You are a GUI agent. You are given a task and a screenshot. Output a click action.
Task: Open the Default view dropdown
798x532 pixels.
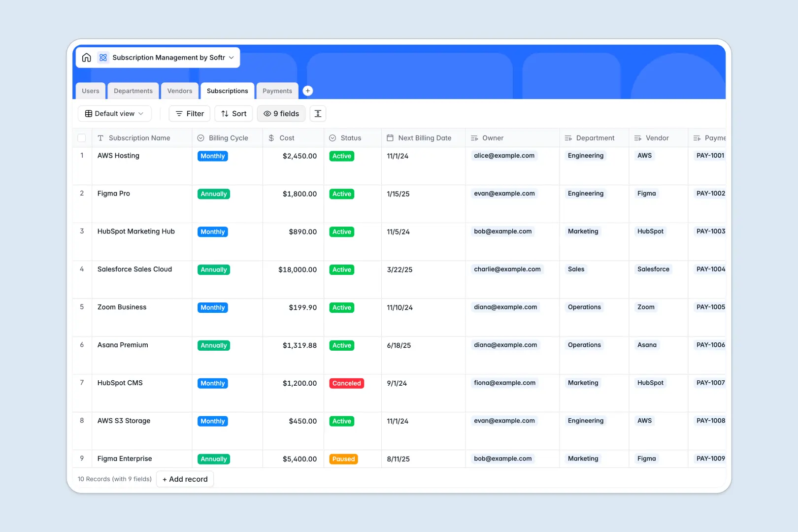pos(114,113)
